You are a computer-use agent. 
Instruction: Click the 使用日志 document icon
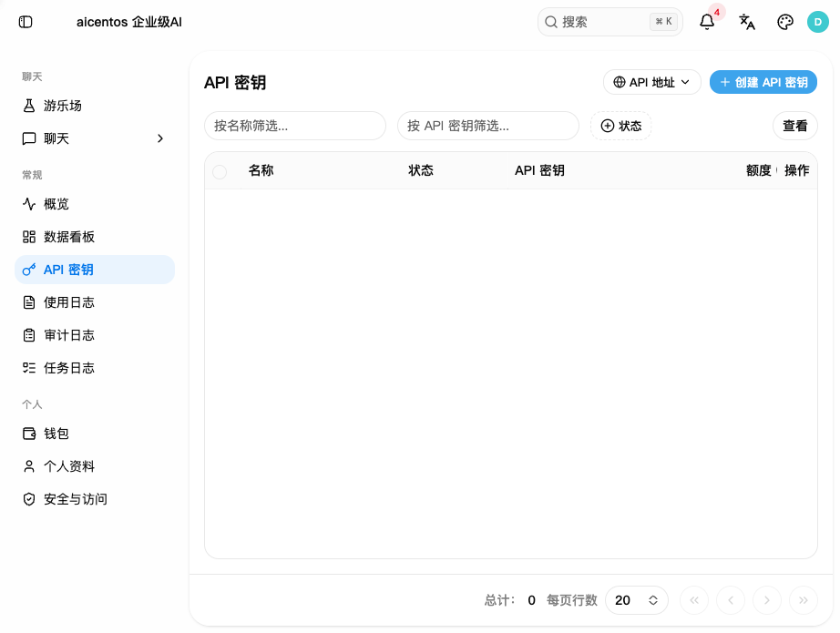pos(29,302)
